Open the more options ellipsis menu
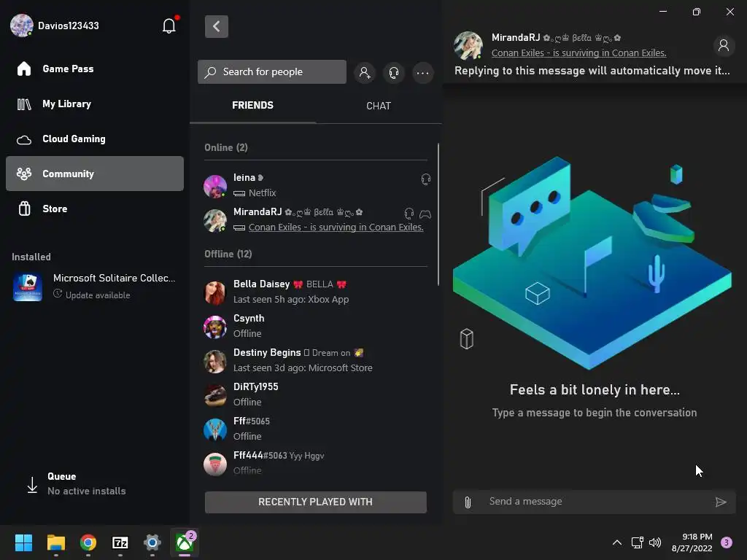747x560 pixels. tap(422, 73)
